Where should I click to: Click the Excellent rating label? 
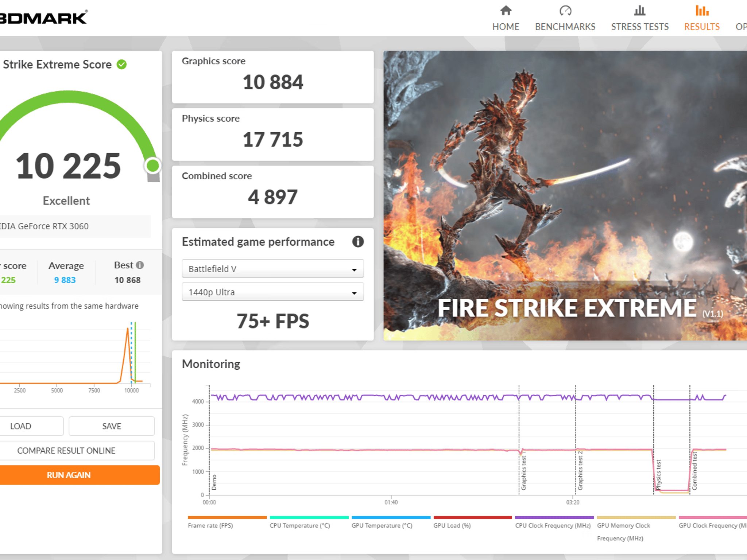66,201
